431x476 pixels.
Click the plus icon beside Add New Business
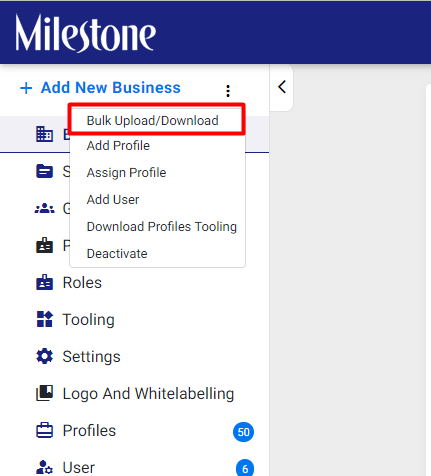(x=26, y=88)
